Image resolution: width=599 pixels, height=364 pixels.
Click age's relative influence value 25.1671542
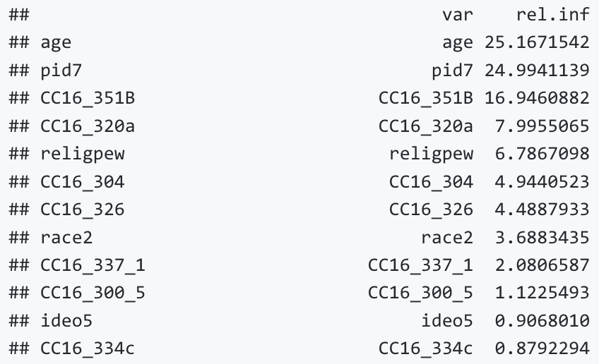click(537, 42)
